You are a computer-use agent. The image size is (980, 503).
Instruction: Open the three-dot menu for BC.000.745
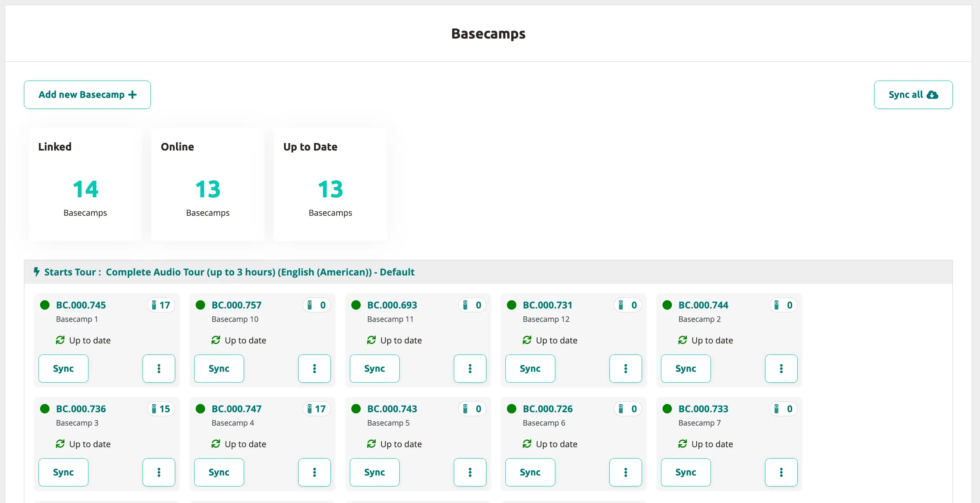(x=159, y=369)
